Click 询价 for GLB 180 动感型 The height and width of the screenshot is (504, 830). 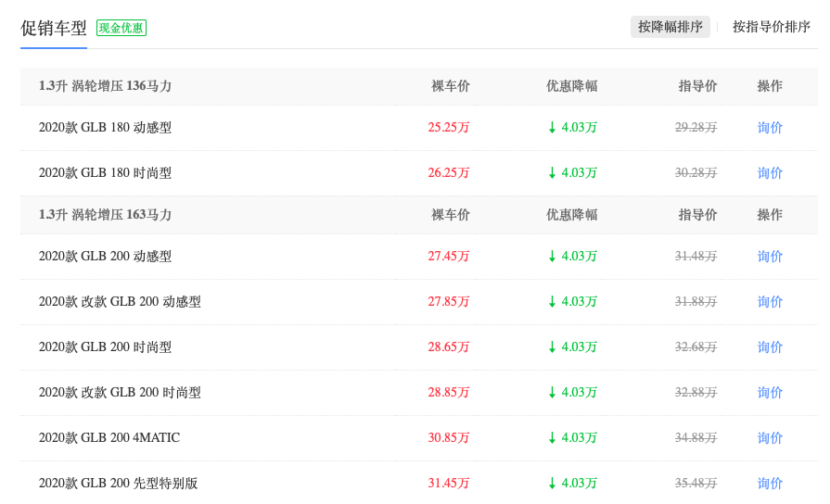[770, 128]
